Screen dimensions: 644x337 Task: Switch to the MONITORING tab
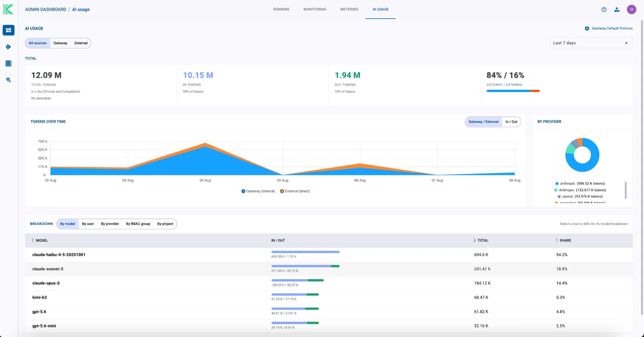point(315,9)
